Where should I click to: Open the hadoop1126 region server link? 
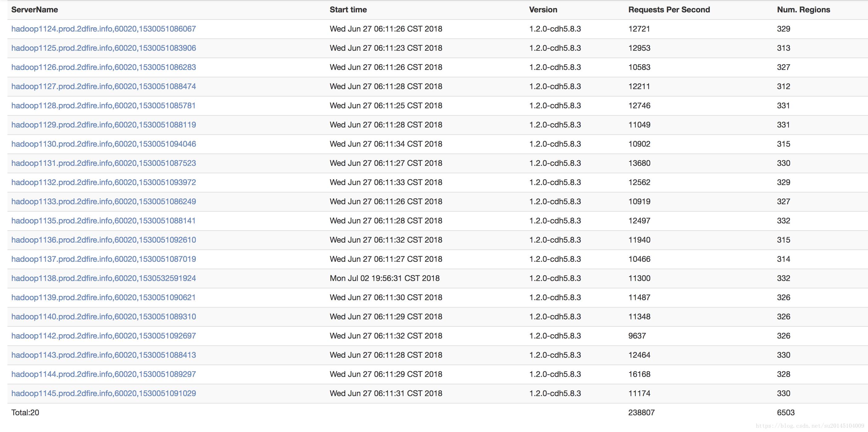click(103, 67)
